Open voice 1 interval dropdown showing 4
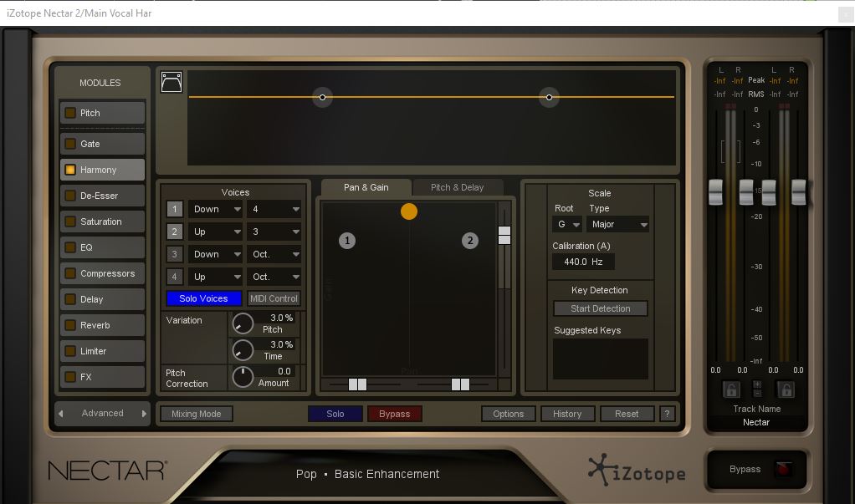 point(274,209)
